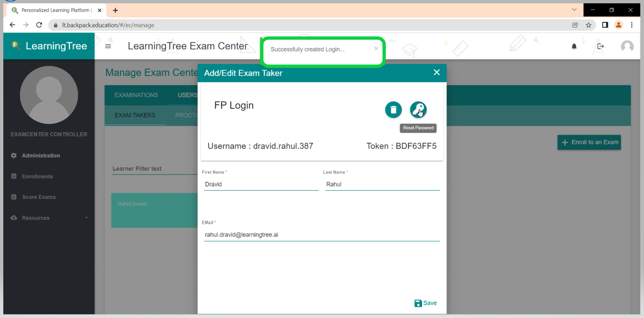Open the notifications bell icon
Screen dimensions: 644x318
[x=574, y=47]
